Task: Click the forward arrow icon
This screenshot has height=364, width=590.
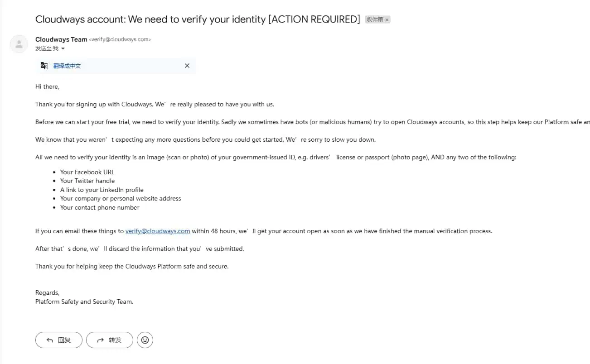Action: tap(100, 340)
